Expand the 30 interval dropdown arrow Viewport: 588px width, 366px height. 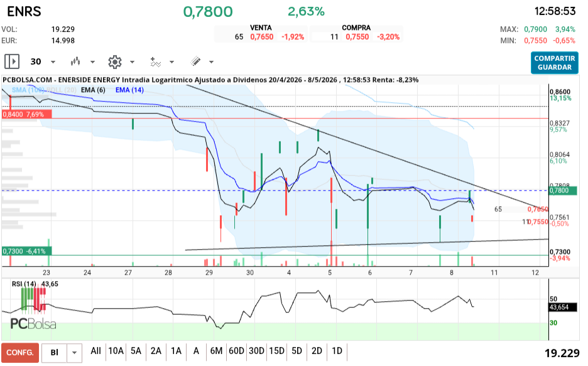[x=53, y=62]
